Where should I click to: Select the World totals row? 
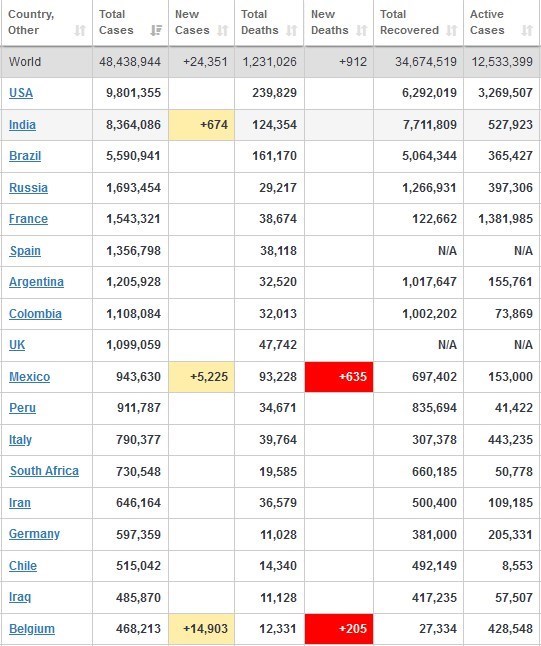[270, 62]
